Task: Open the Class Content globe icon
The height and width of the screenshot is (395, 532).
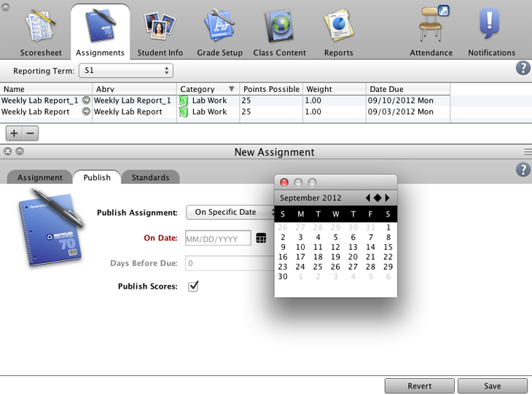Action: (x=278, y=28)
